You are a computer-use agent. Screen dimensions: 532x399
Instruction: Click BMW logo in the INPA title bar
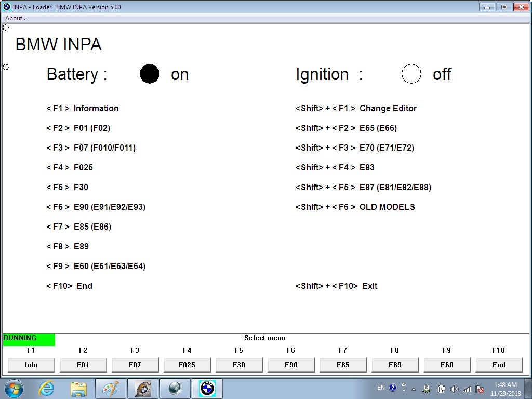[7, 7]
